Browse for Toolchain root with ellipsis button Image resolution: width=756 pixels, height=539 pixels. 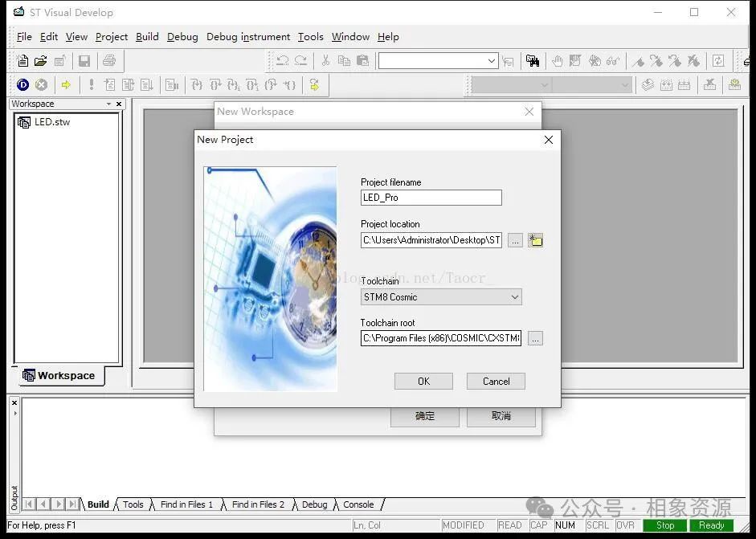click(535, 338)
